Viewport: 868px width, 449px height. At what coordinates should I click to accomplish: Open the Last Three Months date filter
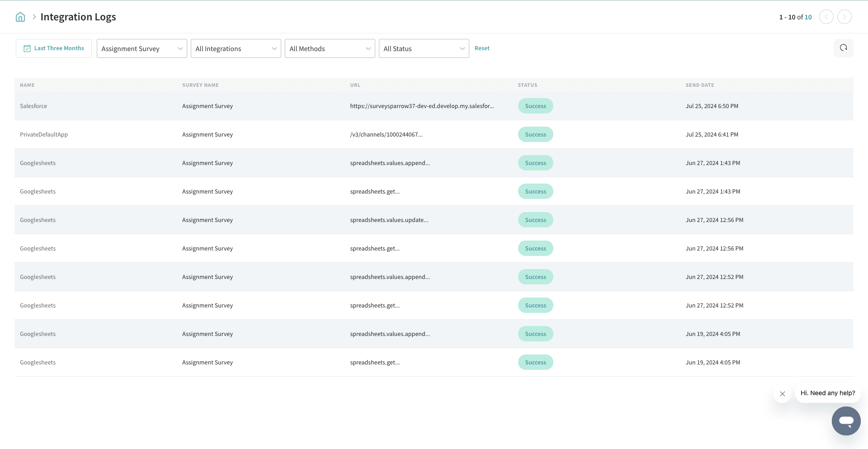click(x=54, y=48)
